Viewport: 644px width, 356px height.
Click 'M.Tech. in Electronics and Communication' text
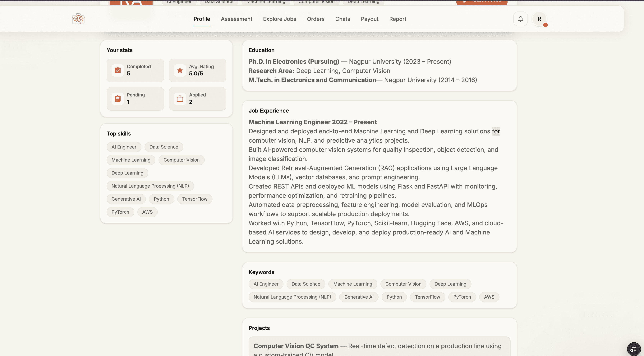312,80
